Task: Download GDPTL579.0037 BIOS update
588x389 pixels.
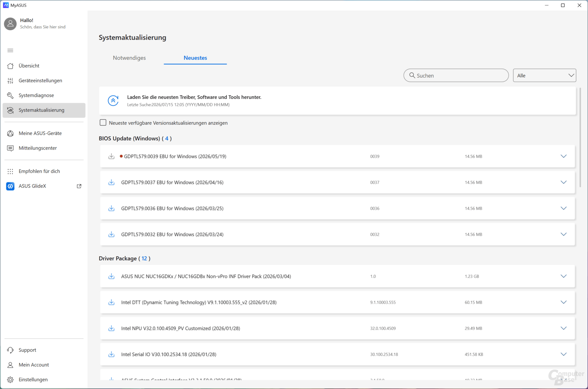Action: pos(111,182)
